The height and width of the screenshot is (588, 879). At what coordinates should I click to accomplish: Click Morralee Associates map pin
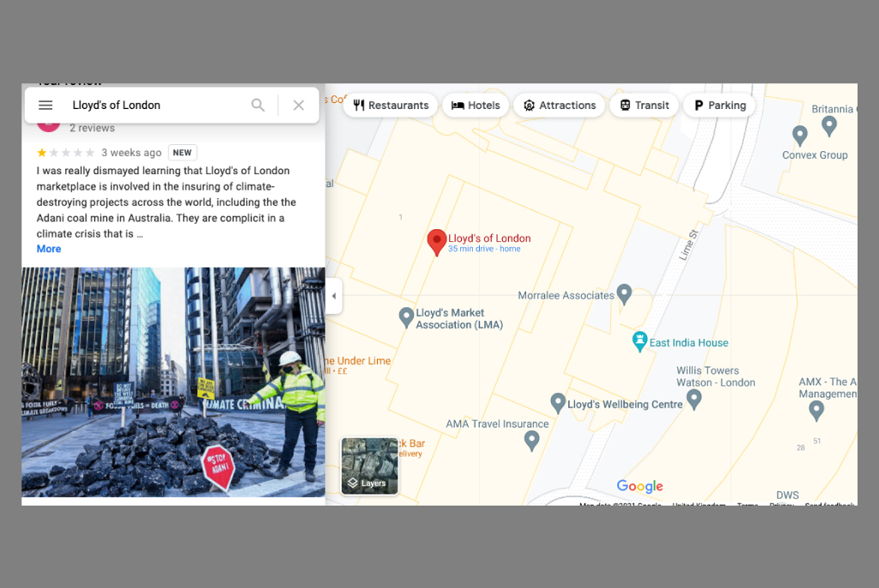click(x=624, y=294)
